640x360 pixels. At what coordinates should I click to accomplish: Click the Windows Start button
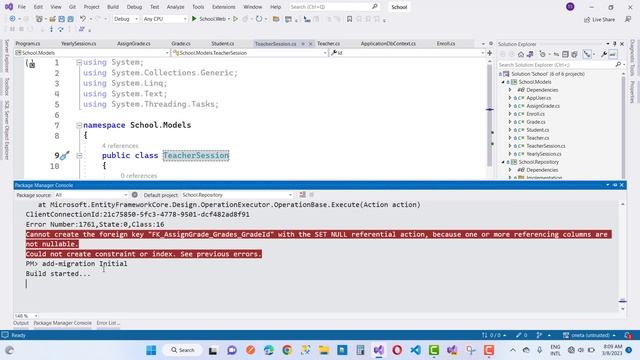[x=151, y=350]
